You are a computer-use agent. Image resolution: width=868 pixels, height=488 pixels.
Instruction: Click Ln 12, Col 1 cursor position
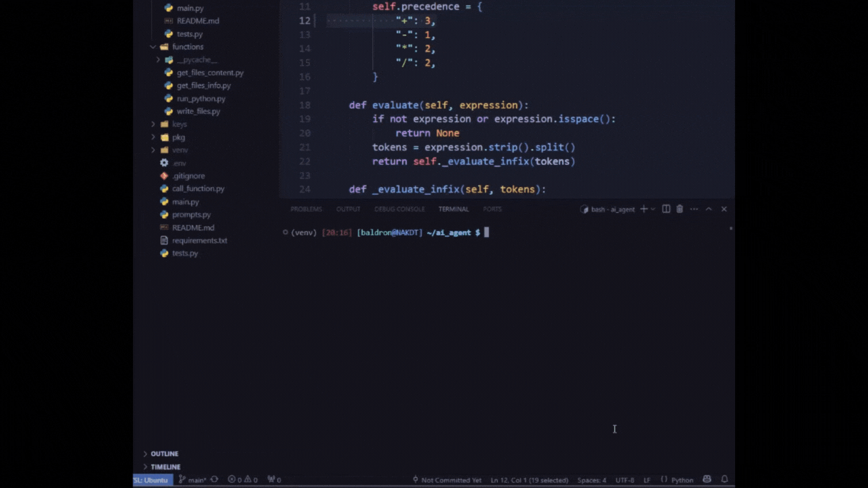point(530,480)
